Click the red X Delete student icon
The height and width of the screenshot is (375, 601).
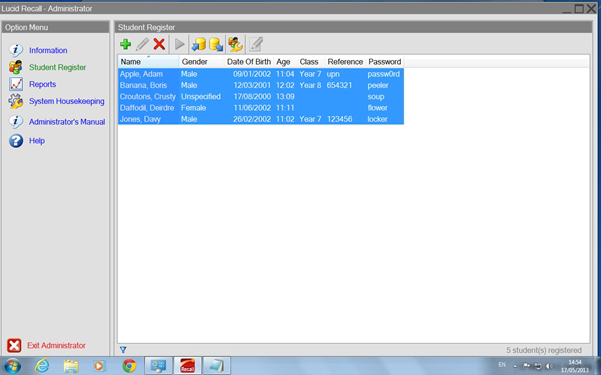point(159,44)
